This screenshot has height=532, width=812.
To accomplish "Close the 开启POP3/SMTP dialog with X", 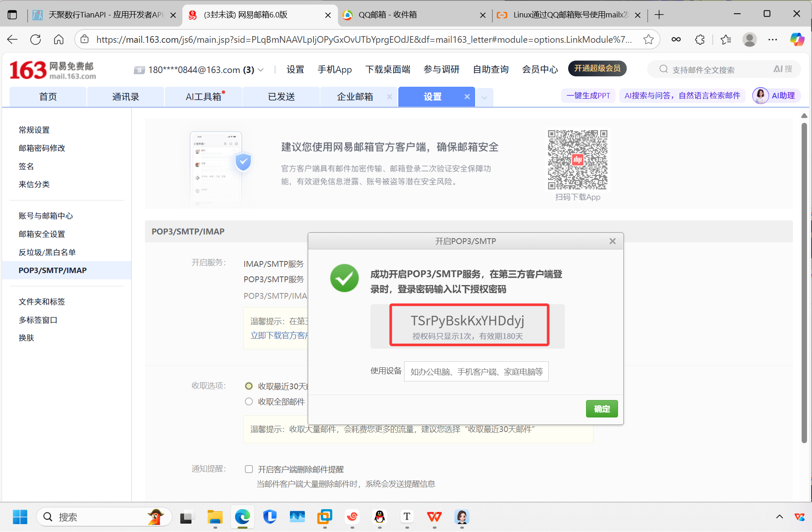I will [x=612, y=241].
